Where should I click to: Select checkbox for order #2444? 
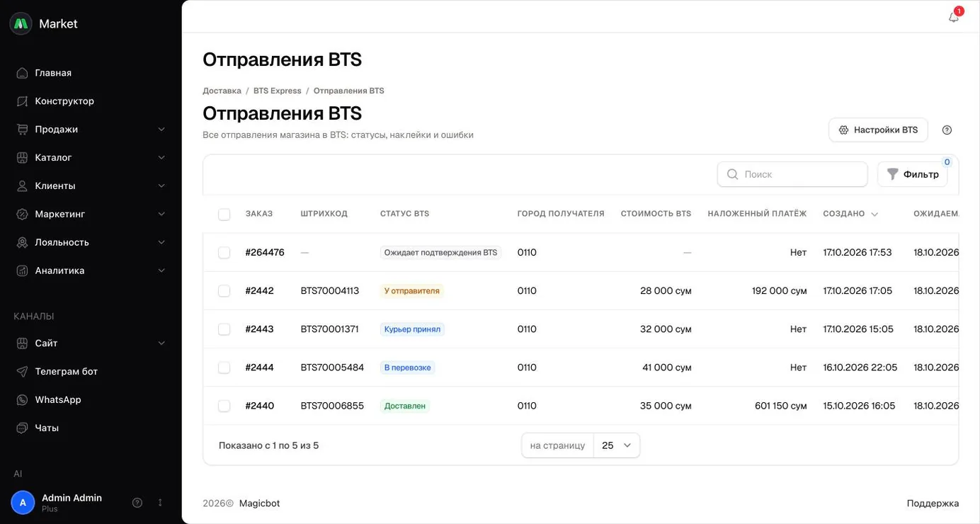click(224, 368)
